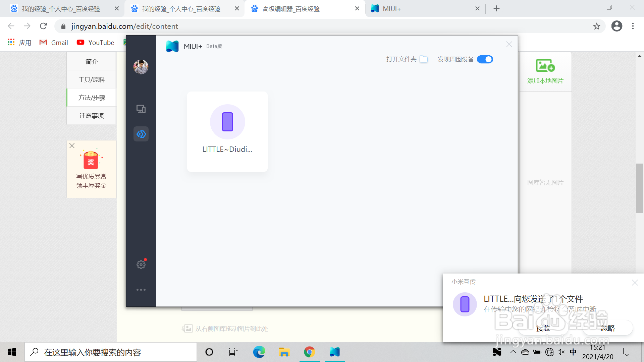Viewport: 644px width, 362px height.
Task: Click the red envelope reward icon
Action: 91,160
